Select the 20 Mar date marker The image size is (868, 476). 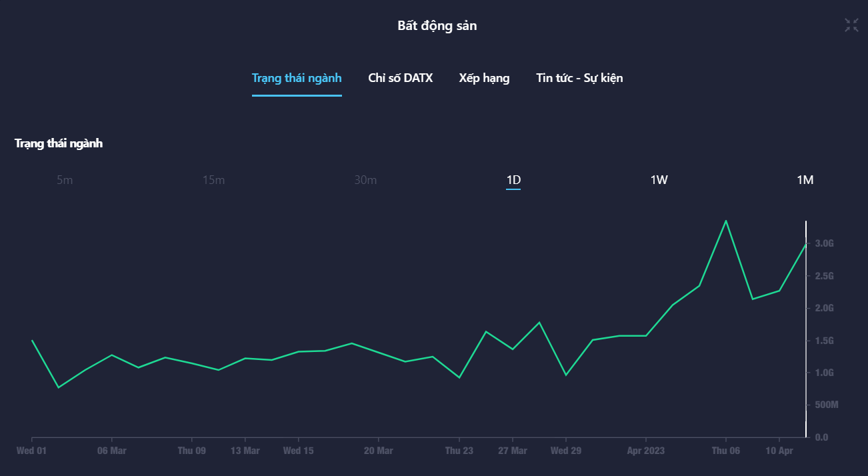point(378,451)
